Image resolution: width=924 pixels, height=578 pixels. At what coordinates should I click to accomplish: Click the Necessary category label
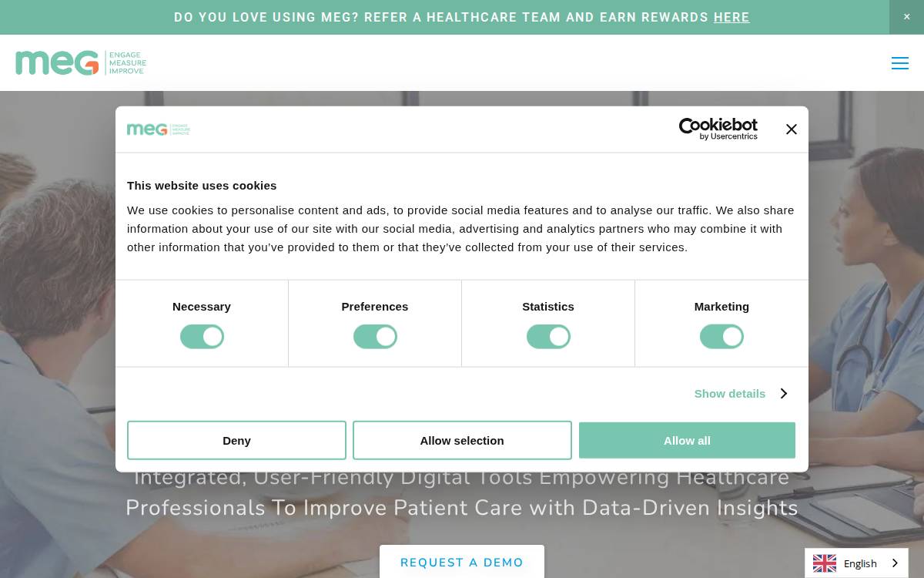tap(202, 306)
